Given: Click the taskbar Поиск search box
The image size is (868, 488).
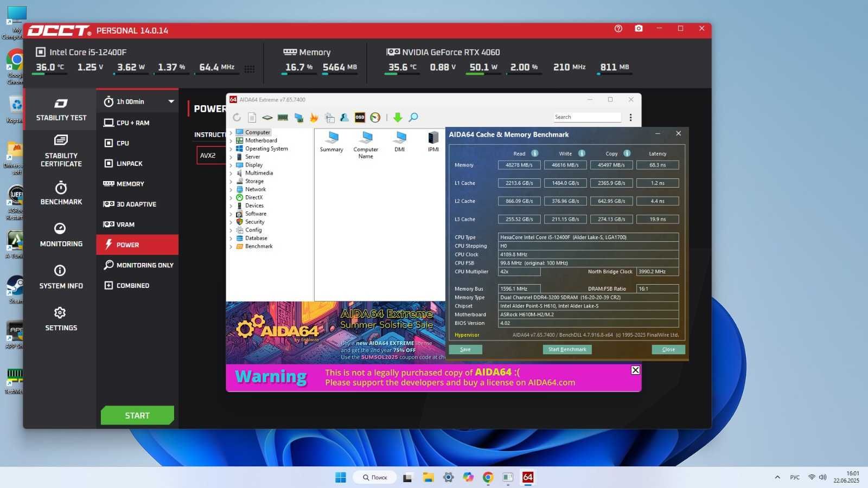Looking at the screenshot, I should 375,477.
